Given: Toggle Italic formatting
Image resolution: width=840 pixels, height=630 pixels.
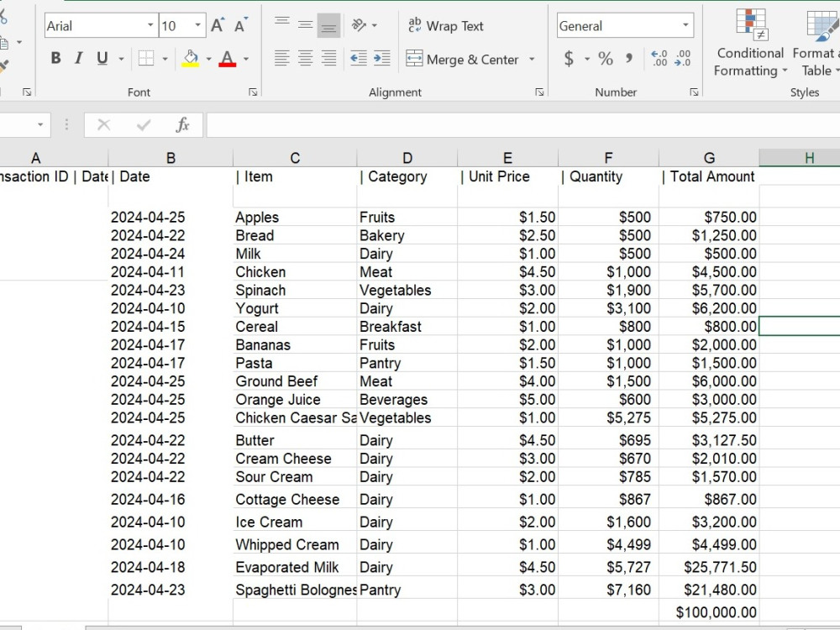Looking at the screenshot, I should (79, 58).
